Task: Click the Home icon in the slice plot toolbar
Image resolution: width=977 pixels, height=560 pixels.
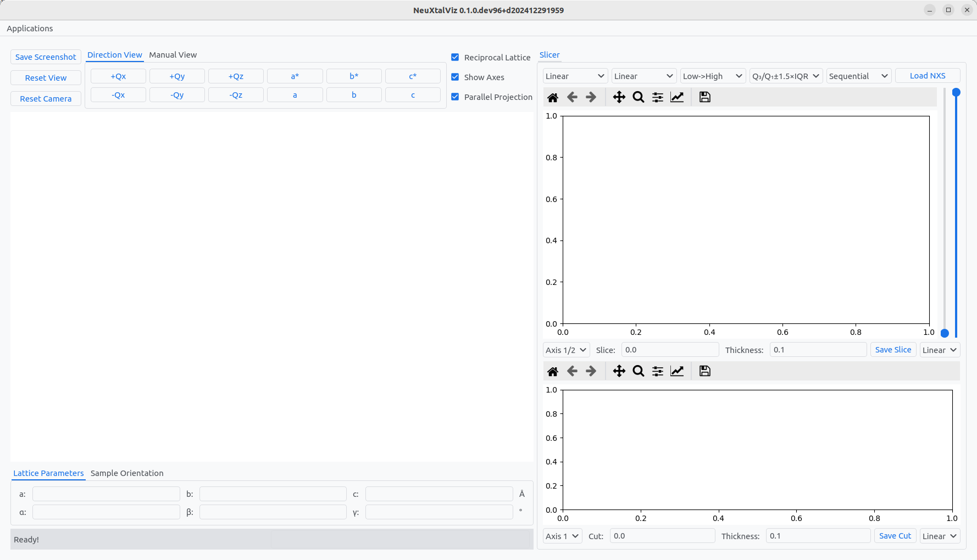Action: pyautogui.click(x=553, y=97)
